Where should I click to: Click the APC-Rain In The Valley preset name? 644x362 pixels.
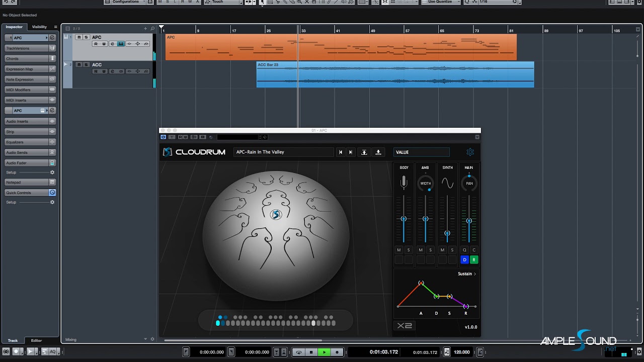tap(260, 152)
